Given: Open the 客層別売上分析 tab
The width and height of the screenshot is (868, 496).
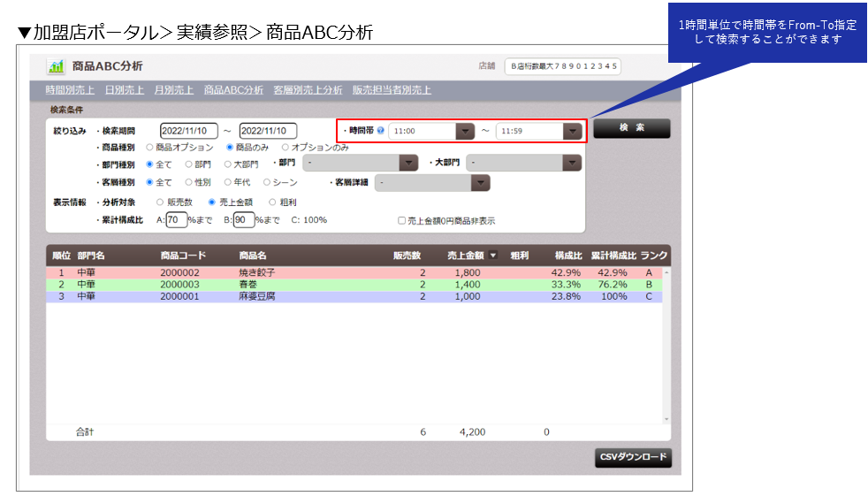Looking at the screenshot, I should [x=308, y=89].
